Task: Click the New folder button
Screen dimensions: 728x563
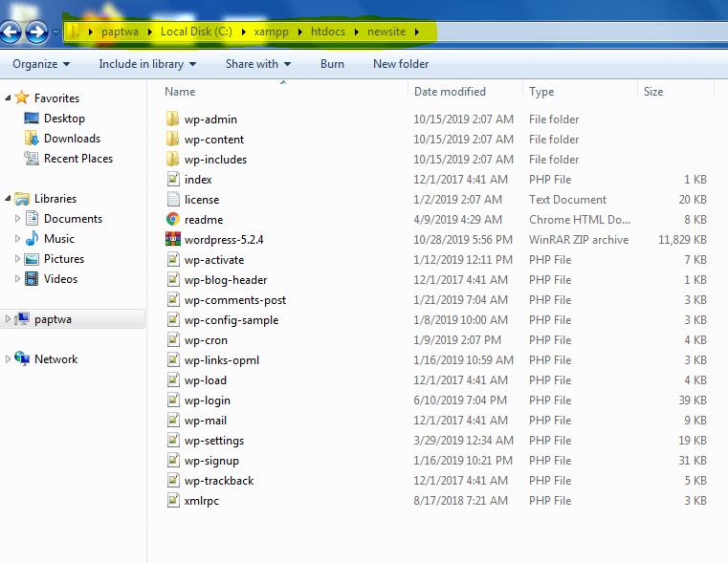Action: (x=401, y=63)
